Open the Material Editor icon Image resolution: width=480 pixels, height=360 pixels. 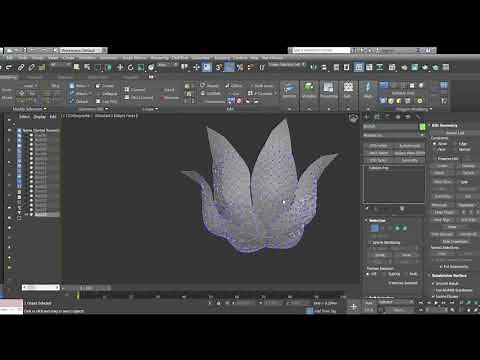392,67
